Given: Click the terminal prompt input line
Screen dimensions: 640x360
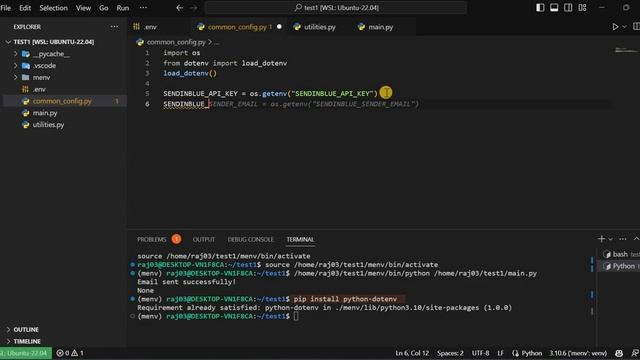Looking at the screenshot, I should pos(296,316).
